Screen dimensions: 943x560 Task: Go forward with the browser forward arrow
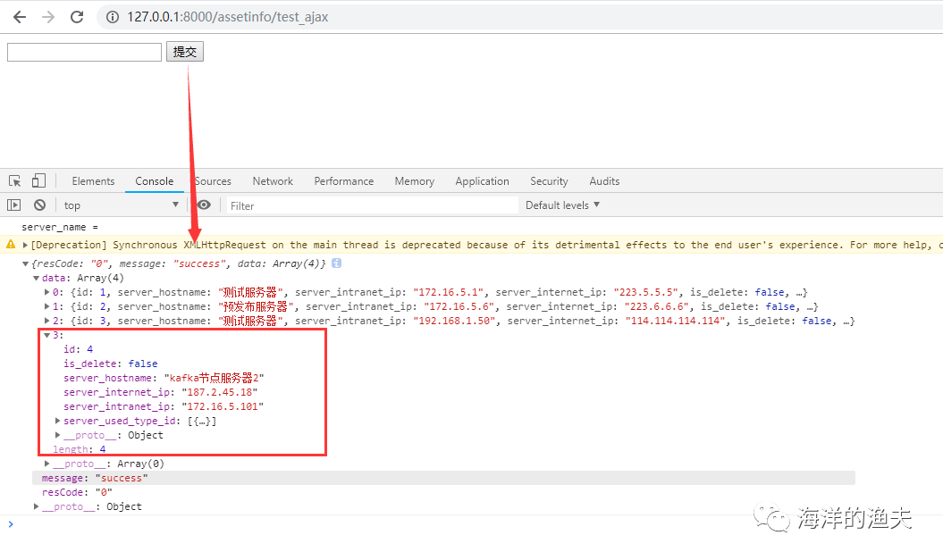[48, 17]
